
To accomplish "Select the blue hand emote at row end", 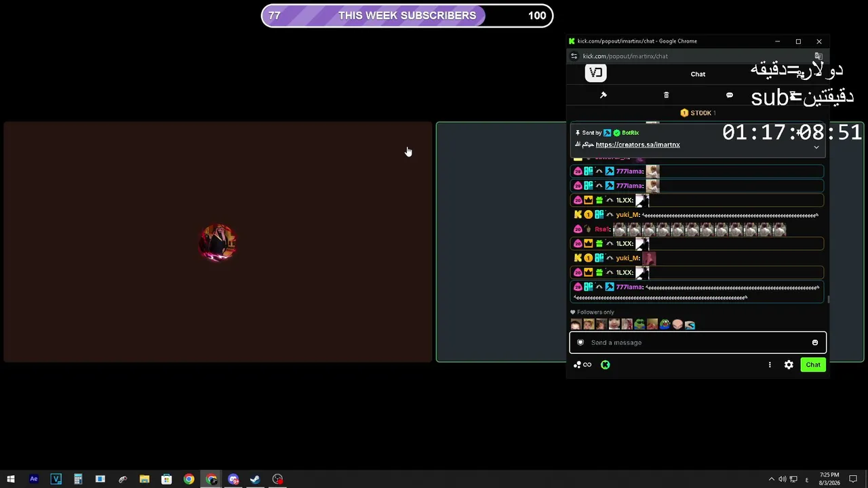I will click(690, 325).
